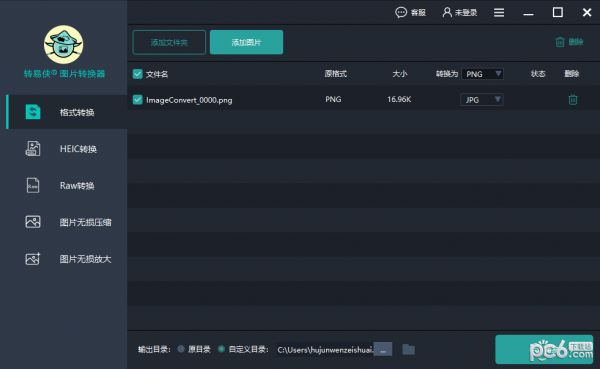Switch to the 格式转换 tab

coord(67,112)
